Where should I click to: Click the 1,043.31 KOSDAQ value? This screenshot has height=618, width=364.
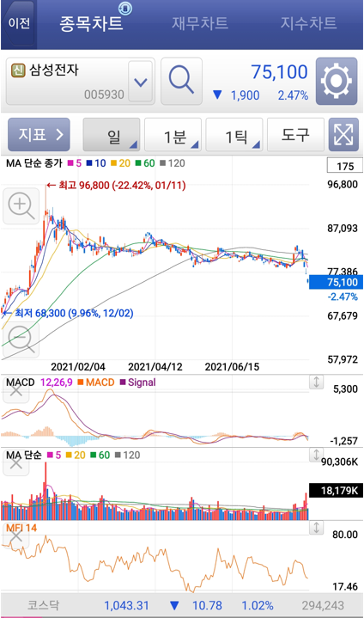click(x=126, y=605)
